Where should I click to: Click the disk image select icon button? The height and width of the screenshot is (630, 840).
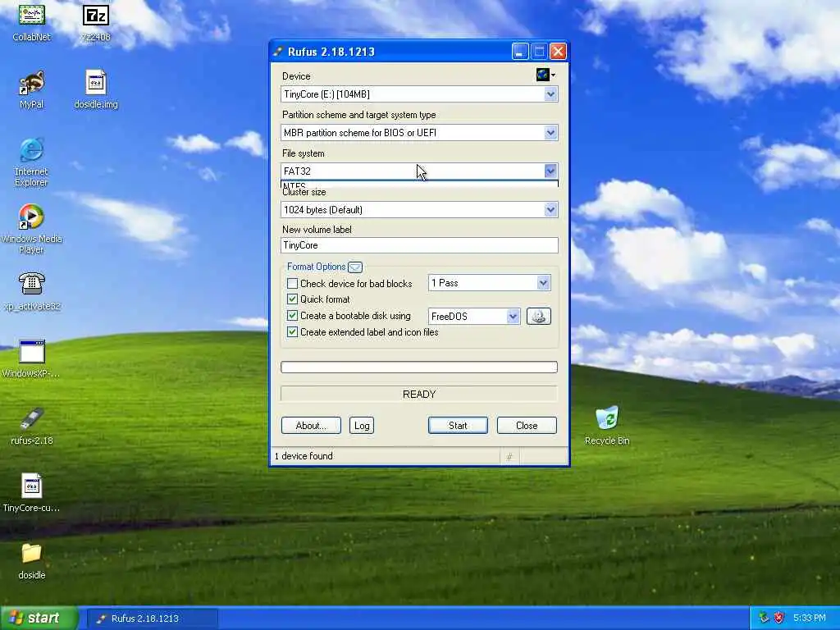[538, 316]
